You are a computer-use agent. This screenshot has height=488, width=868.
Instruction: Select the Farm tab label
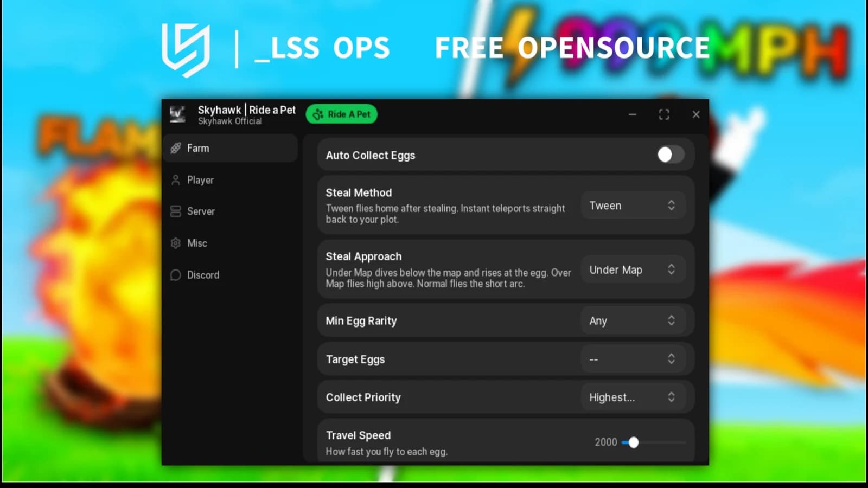click(x=198, y=148)
